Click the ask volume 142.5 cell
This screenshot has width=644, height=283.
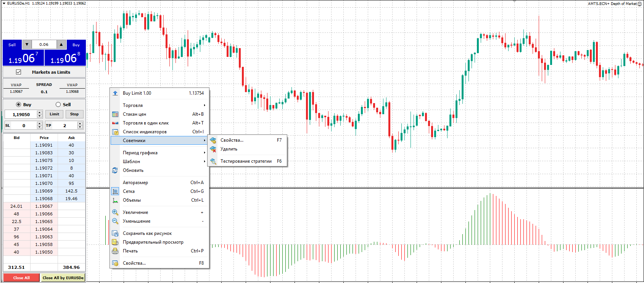click(71, 191)
